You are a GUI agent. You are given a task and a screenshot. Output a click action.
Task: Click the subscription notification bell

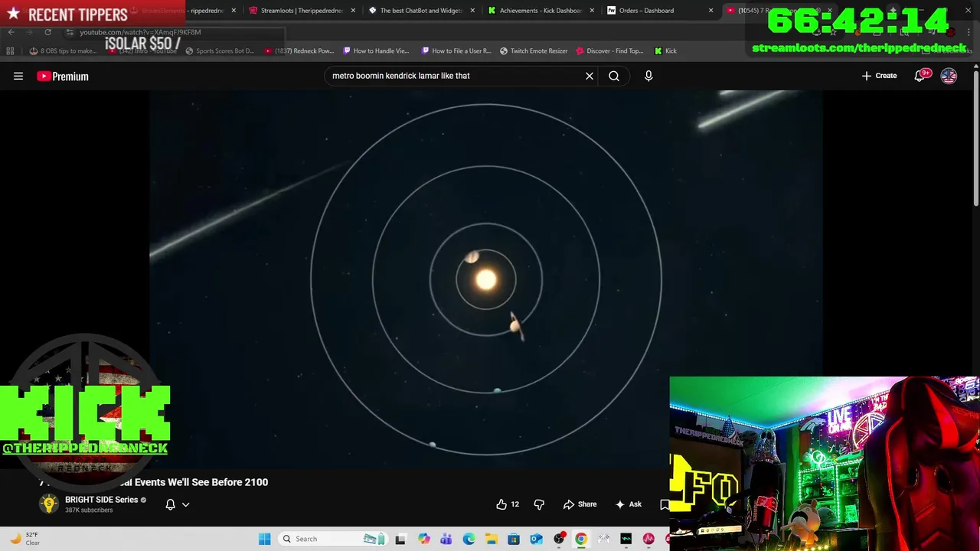(x=171, y=504)
